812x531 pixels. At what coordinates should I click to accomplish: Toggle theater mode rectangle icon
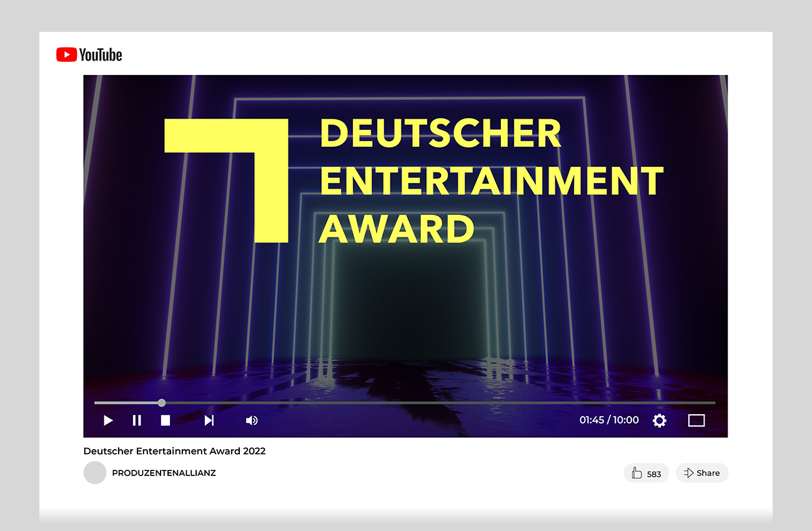coord(696,420)
